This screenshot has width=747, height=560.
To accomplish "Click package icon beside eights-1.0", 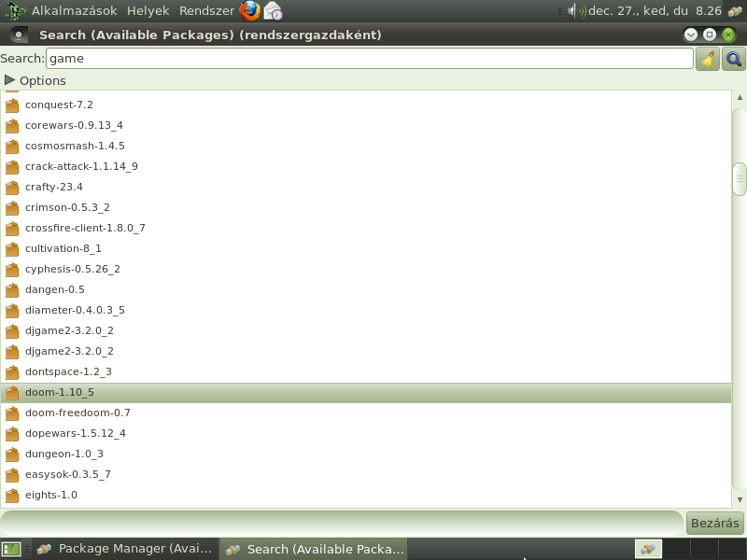I will click(12, 495).
